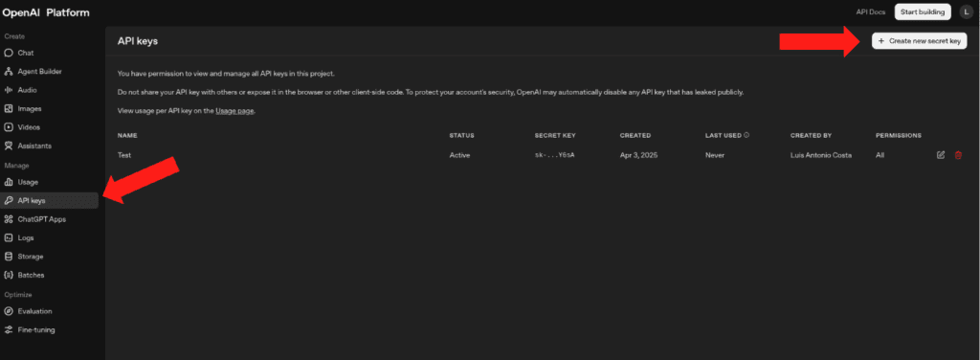Open the user avatar L menu

[967, 11]
